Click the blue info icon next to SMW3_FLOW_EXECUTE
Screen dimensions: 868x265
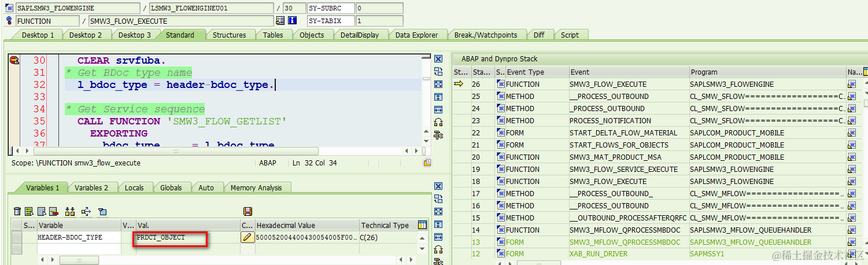pos(292,21)
